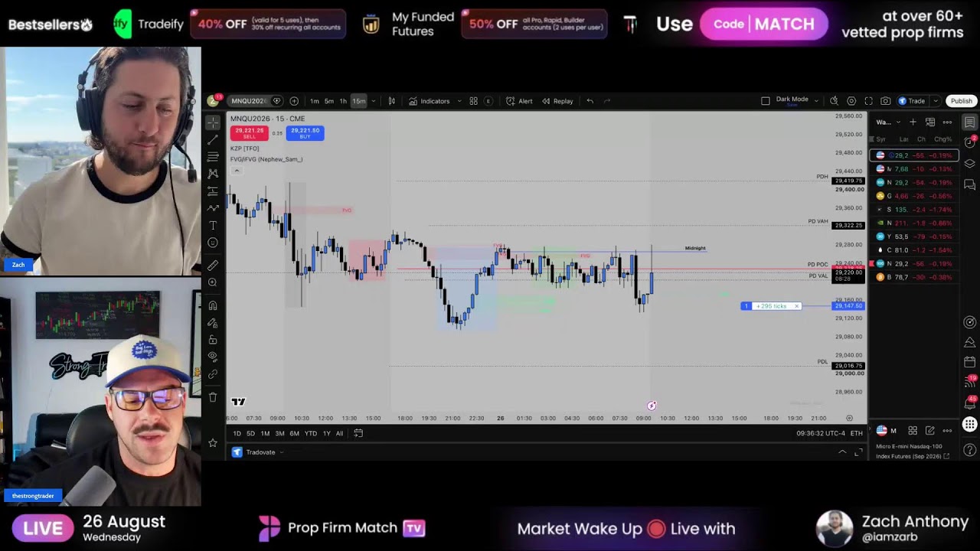The width and height of the screenshot is (980, 551).
Task: Select the FVG/iFVG (Nephew_Sam_) indicator legend
Action: [266, 159]
